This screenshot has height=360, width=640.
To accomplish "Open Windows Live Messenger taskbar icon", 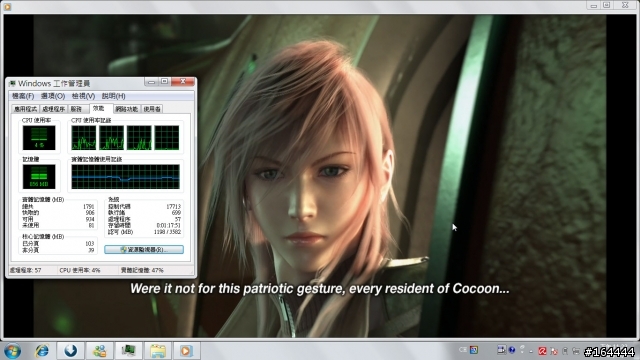I will click(99, 351).
